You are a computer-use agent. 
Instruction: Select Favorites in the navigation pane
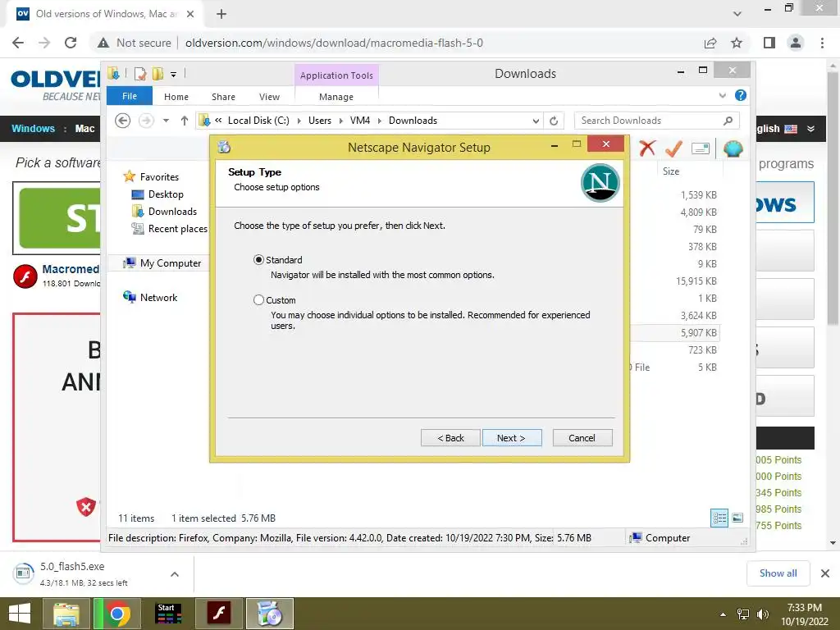(x=159, y=177)
